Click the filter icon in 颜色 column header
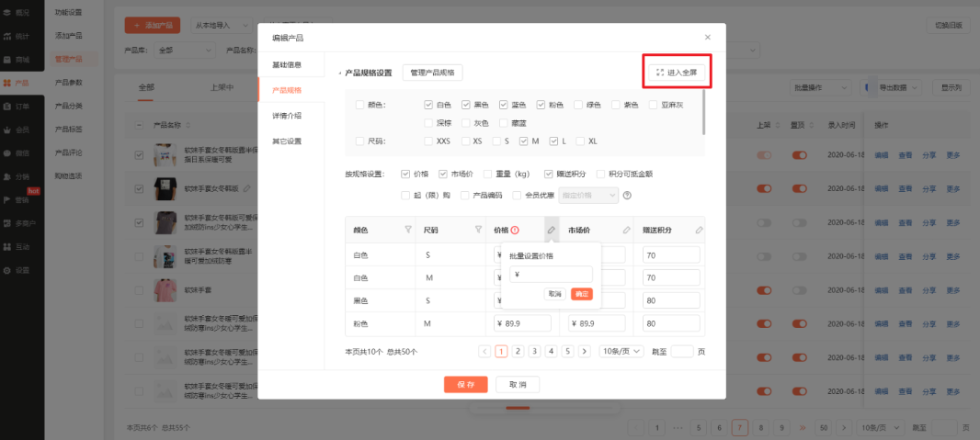The height and width of the screenshot is (440, 980). (x=408, y=230)
